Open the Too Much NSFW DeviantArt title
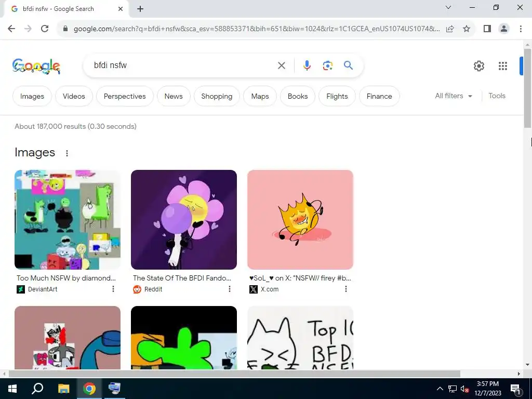 pyautogui.click(x=66, y=278)
